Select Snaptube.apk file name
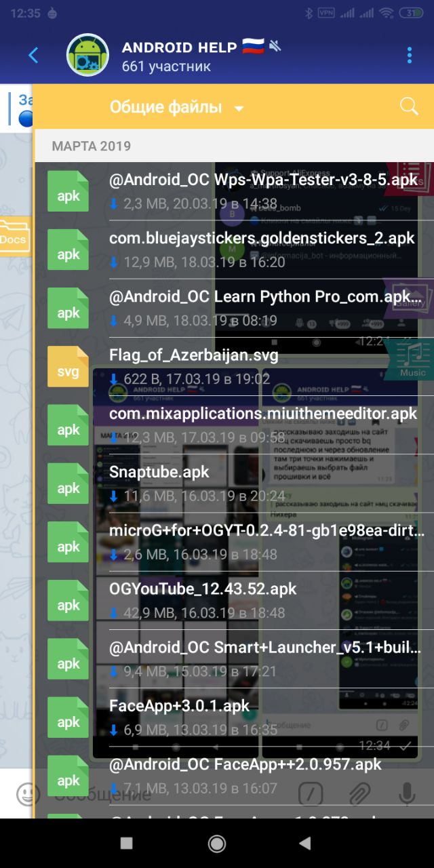Viewport: 434px width, 868px height. (x=159, y=472)
